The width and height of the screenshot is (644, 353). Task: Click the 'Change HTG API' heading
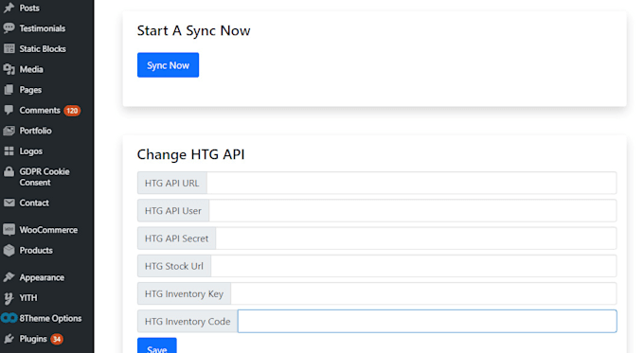(x=190, y=155)
